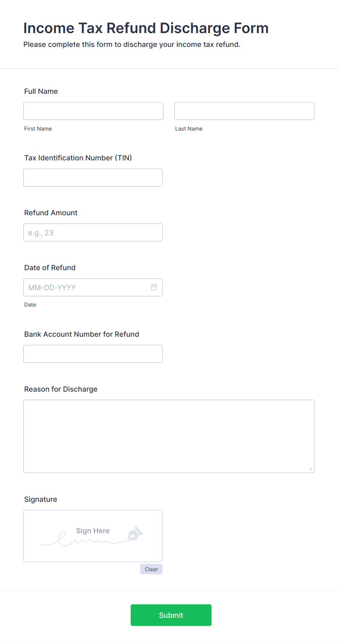
Task: Click the Sign Here signature pad
Action: (x=93, y=536)
